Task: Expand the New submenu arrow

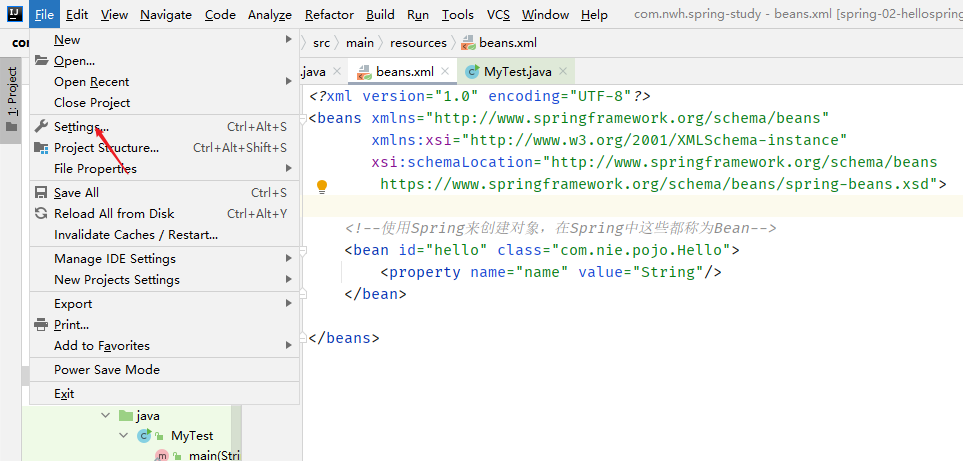Action: (x=289, y=39)
